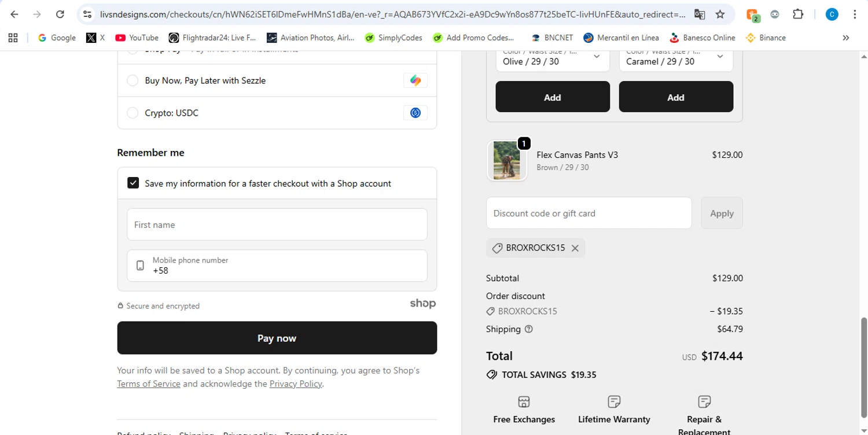
Task: Click the translate page icon
Action: tap(700, 14)
